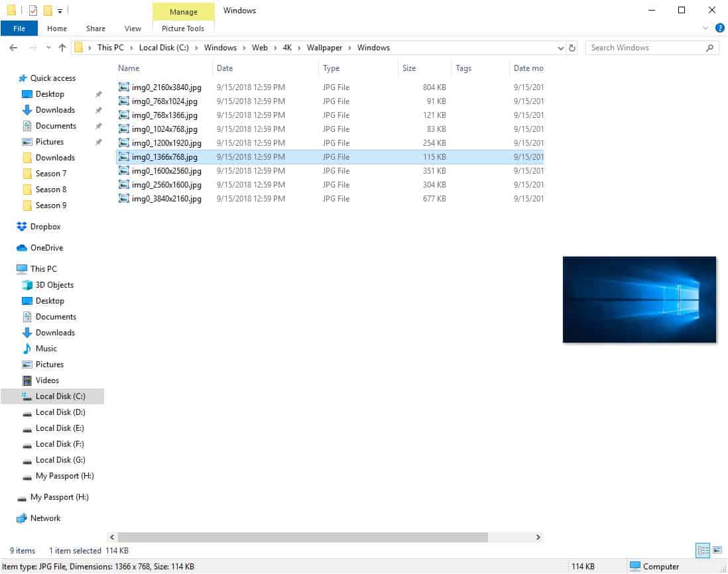The width and height of the screenshot is (728, 574).
Task: Click the New folder icon in title bar
Action: tap(48, 10)
